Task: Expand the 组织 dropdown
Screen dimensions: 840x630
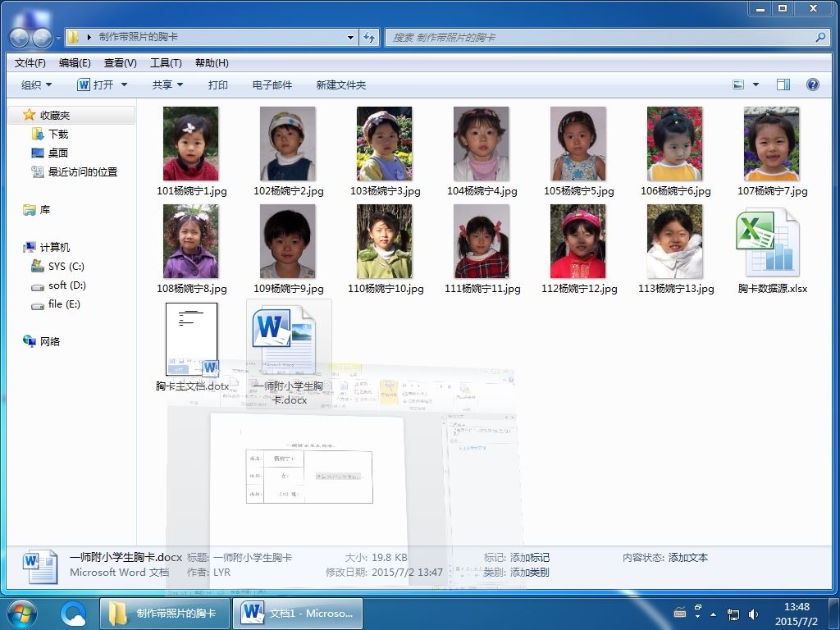Action: (36, 84)
